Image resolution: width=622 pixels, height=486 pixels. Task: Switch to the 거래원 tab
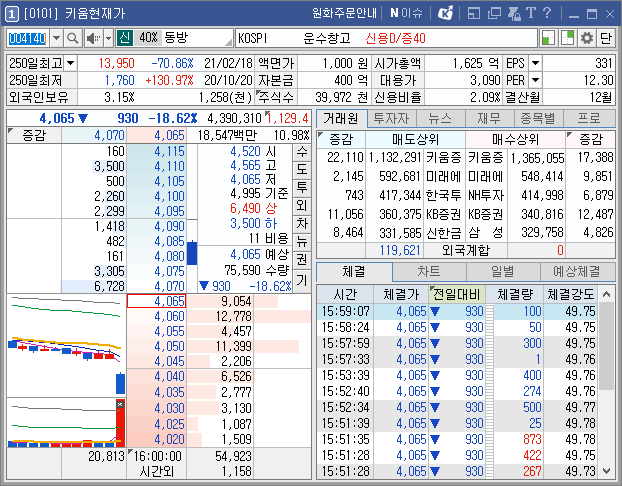click(341, 119)
